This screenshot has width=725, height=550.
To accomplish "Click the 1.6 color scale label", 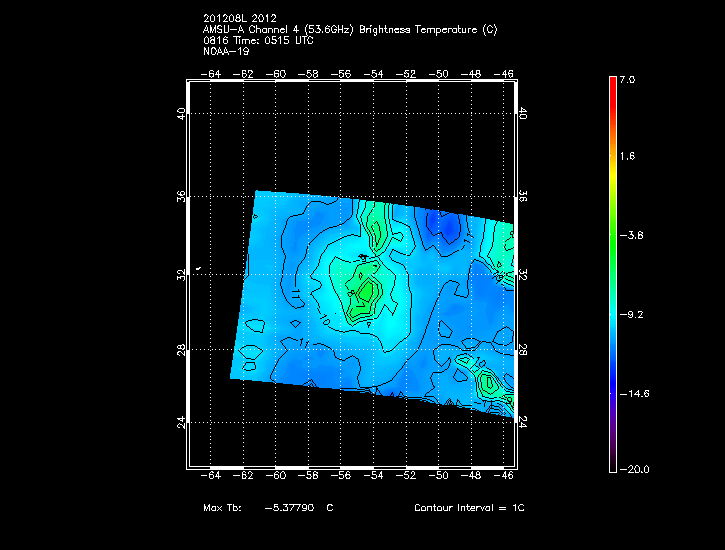I will [627, 157].
